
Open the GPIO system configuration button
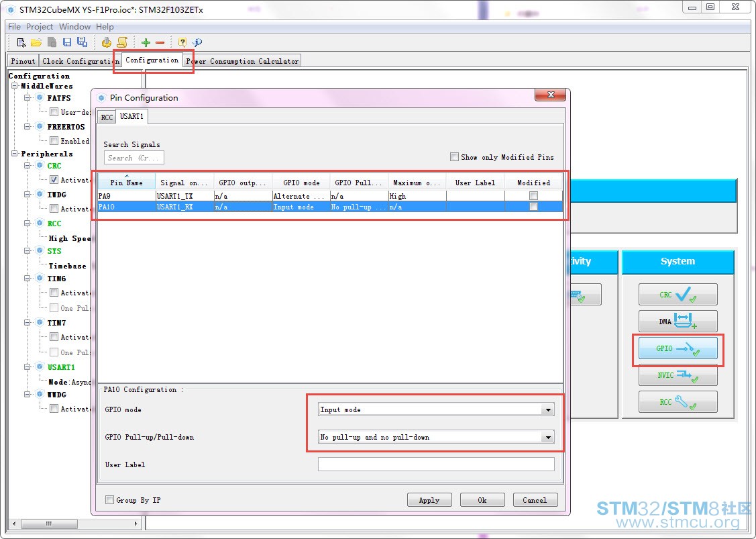pos(678,348)
